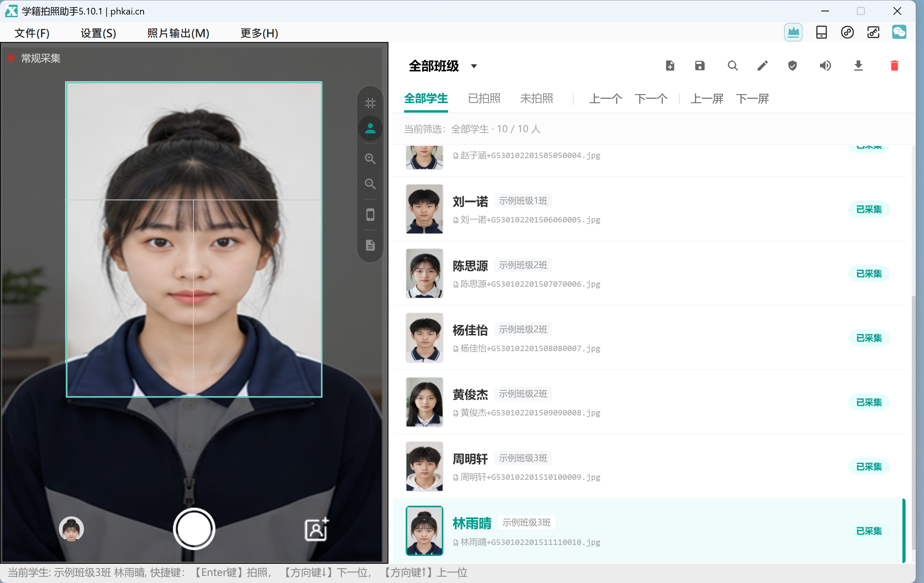Viewport: 924px width, 583px height.
Task: Switch to the 已拍照 tab
Action: [484, 98]
